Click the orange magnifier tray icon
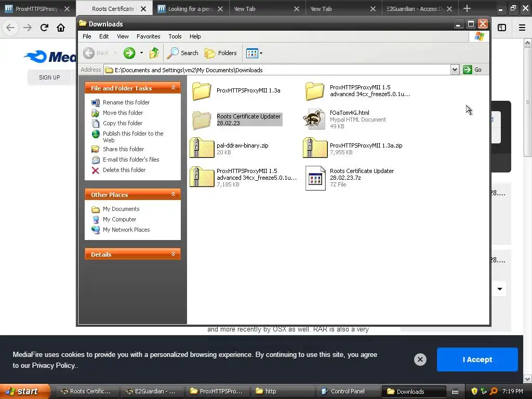Image resolution: width=532 pixels, height=399 pixels. 494,391
